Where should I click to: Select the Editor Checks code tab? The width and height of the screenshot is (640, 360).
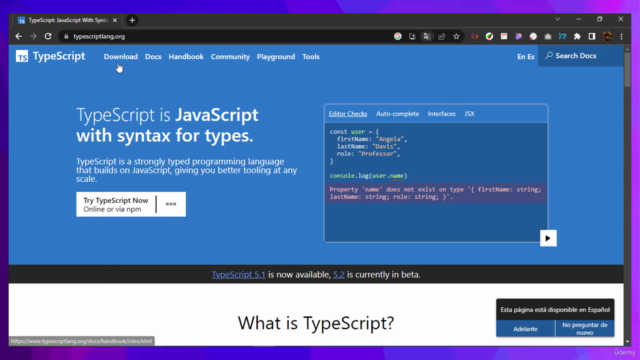pyautogui.click(x=348, y=114)
